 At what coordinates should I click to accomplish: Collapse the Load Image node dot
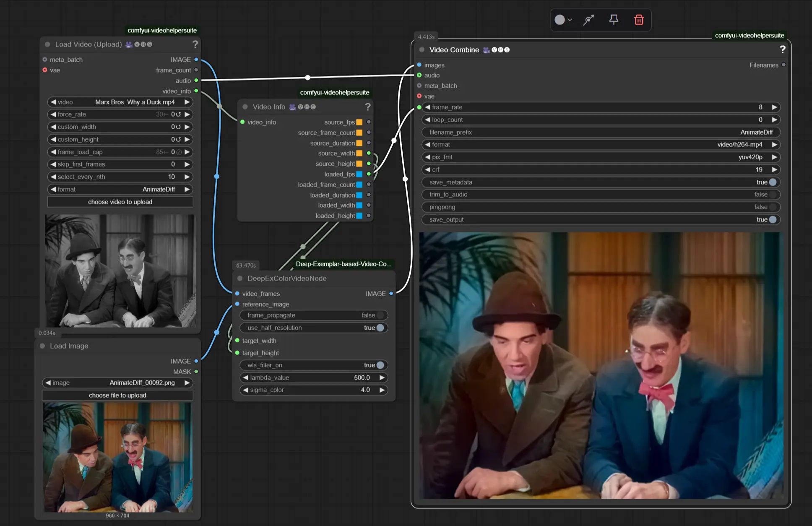42,346
